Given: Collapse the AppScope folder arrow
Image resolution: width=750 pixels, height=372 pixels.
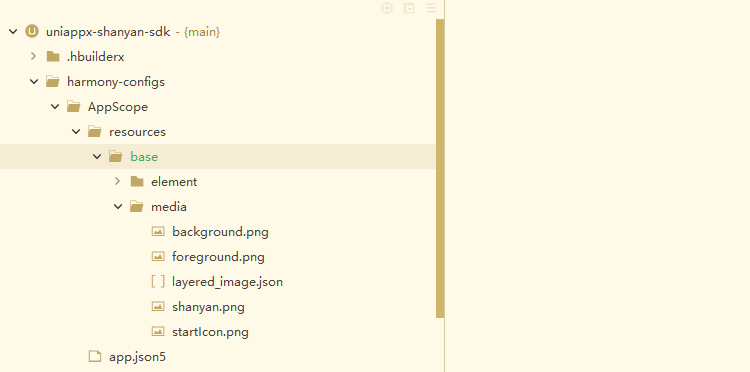Looking at the screenshot, I should click(55, 107).
